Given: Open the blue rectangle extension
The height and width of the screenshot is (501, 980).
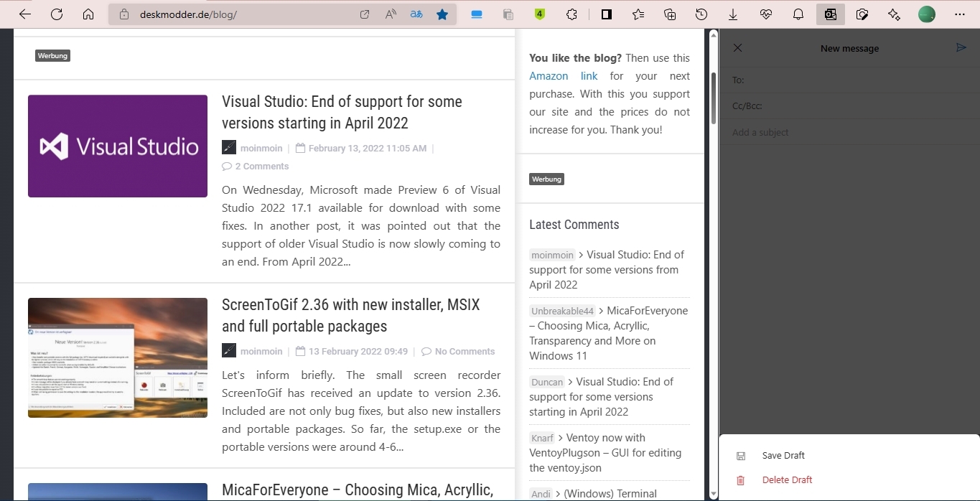Looking at the screenshot, I should (x=477, y=14).
